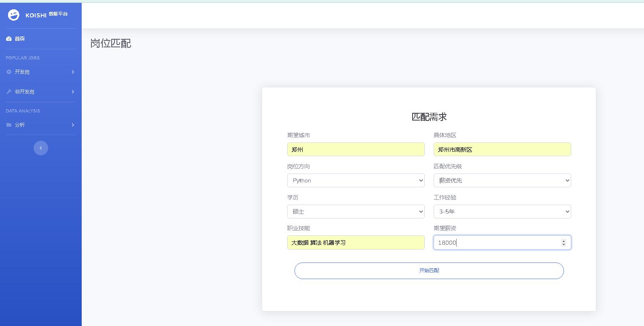Expand the 非开发岗 chevron
This screenshot has width=644, height=326.
coord(73,92)
